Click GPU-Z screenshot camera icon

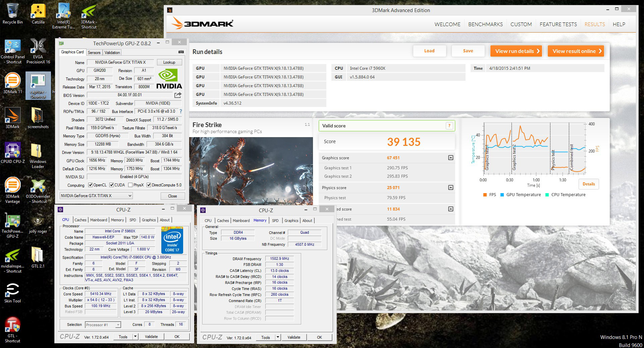click(181, 52)
